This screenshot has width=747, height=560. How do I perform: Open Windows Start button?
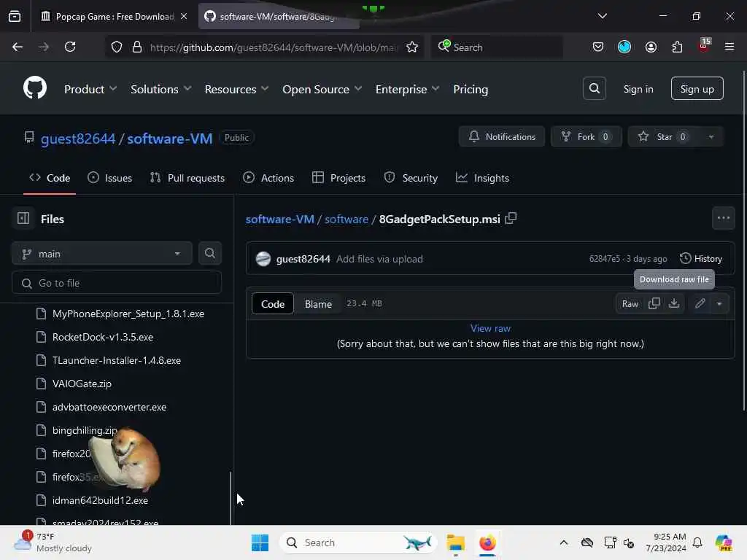260,542
